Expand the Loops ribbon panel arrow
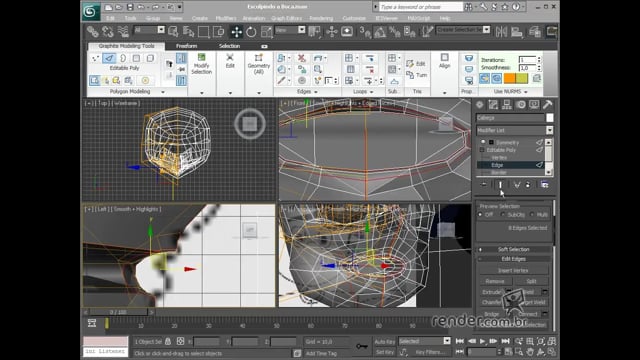Image resolution: width=640 pixels, height=360 pixels. (x=371, y=92)
